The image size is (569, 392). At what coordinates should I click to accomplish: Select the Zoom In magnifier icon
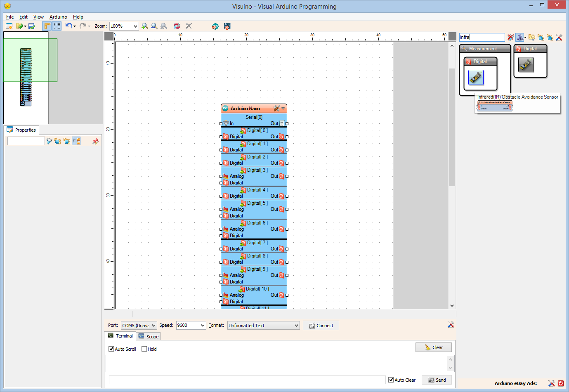tap(144, 26)
